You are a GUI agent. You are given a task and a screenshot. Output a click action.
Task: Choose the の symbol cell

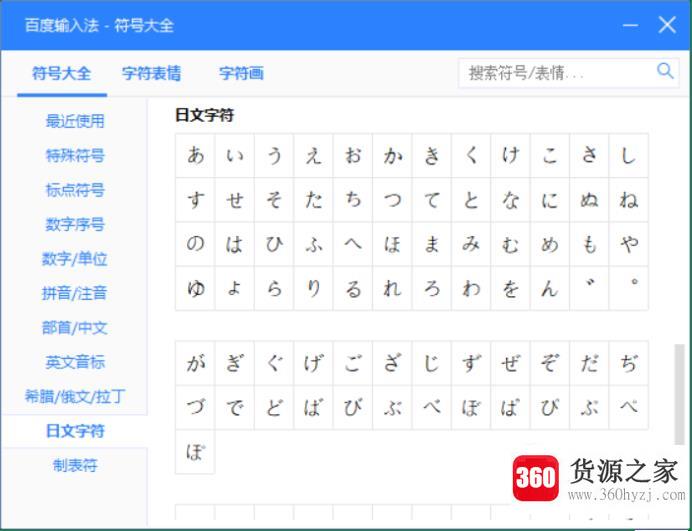point(196,244)
